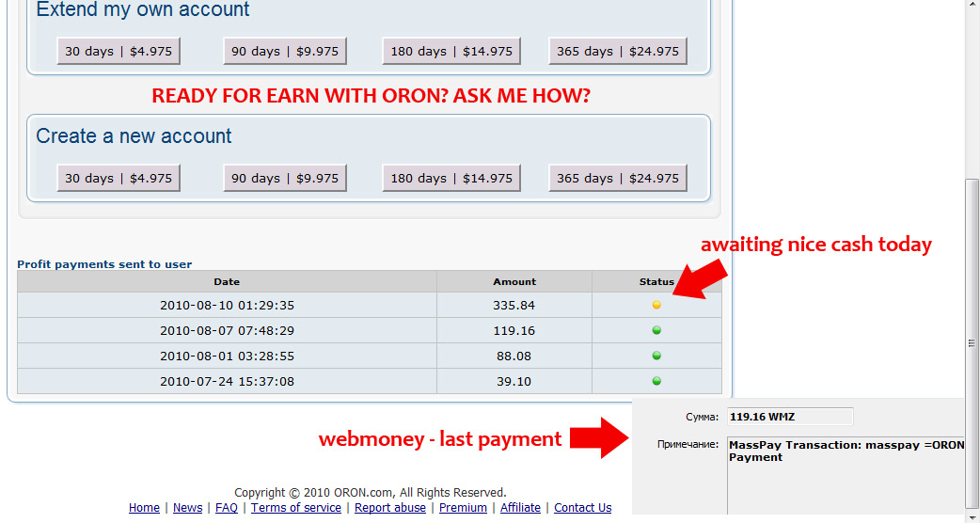
Task: Click the page vertical scrollbar thumb
Action: pyautogui.click(x=972, y=343)
